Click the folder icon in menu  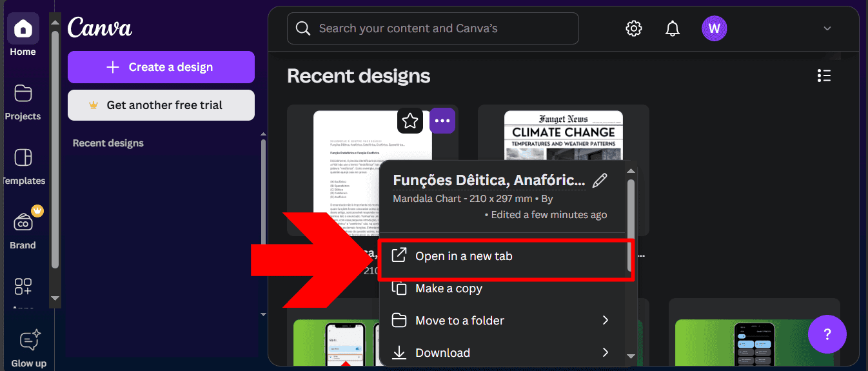click(x=400, y=321)
